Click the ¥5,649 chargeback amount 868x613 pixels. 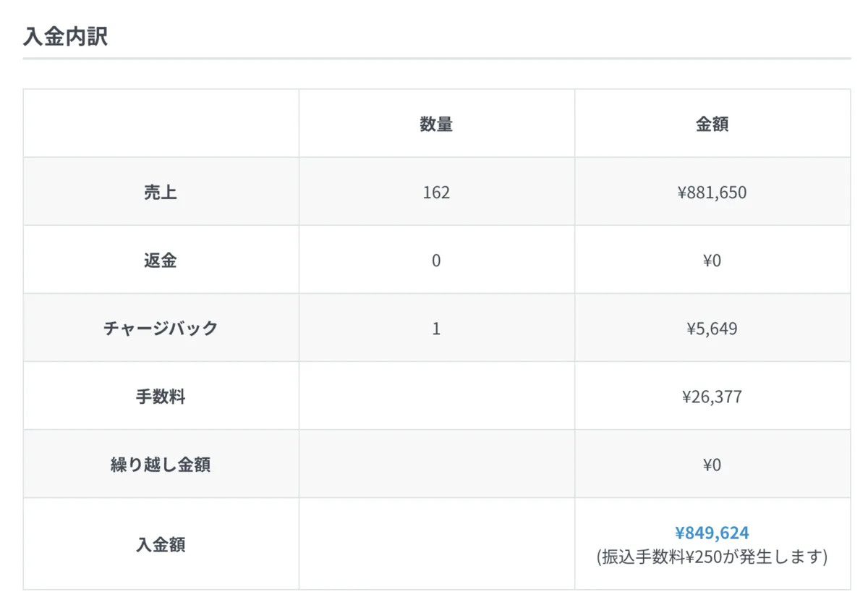click(x=712, y=329)
